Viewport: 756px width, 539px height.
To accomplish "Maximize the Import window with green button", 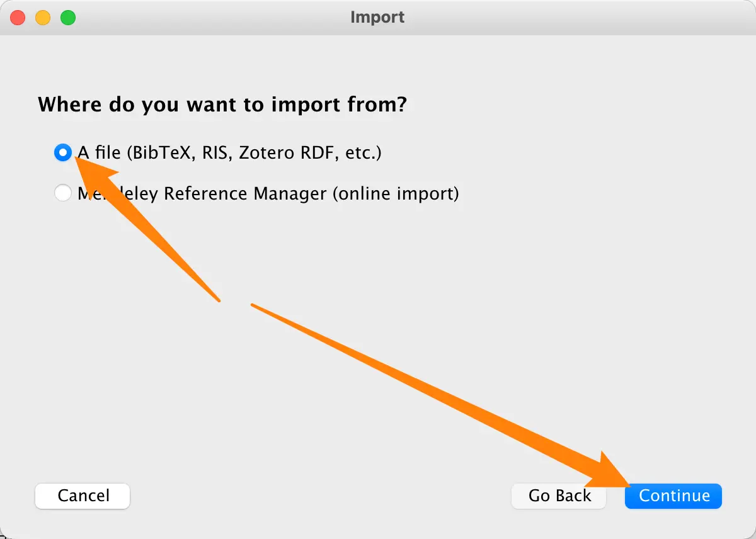I will [68, 18].
